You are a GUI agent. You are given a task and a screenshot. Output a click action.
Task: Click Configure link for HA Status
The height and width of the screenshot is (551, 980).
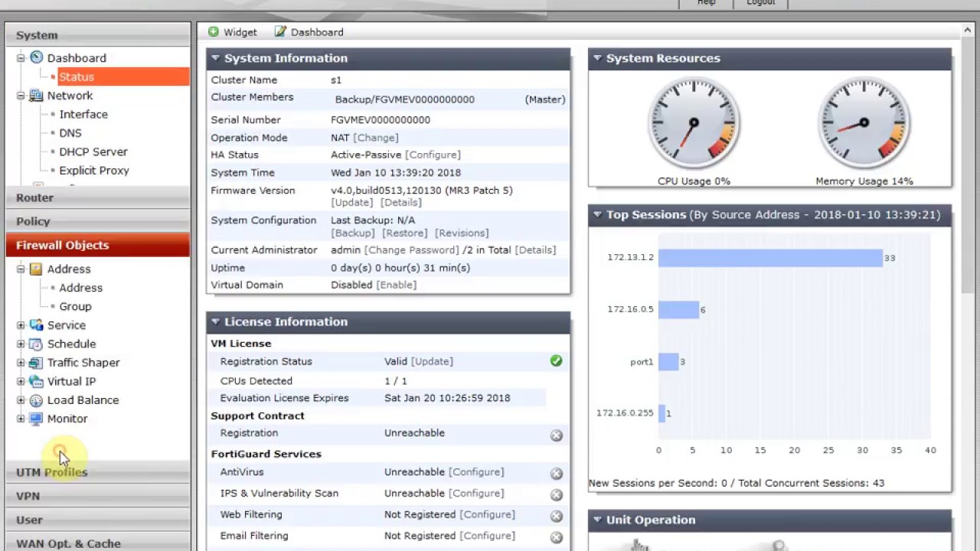tap(433, 155)
